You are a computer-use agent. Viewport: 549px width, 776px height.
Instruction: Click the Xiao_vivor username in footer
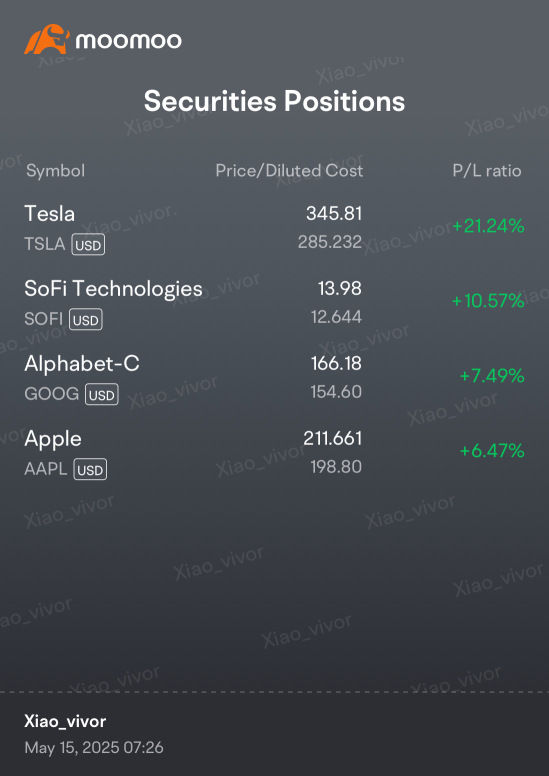pyautogui.click(x=65, y=722)
